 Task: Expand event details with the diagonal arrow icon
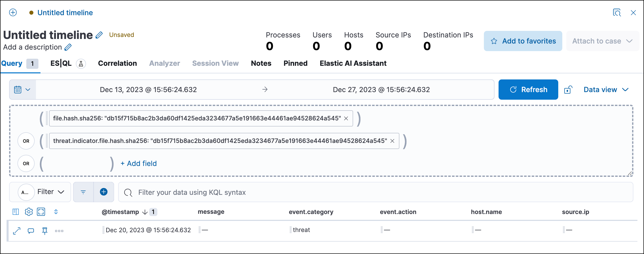17,230
